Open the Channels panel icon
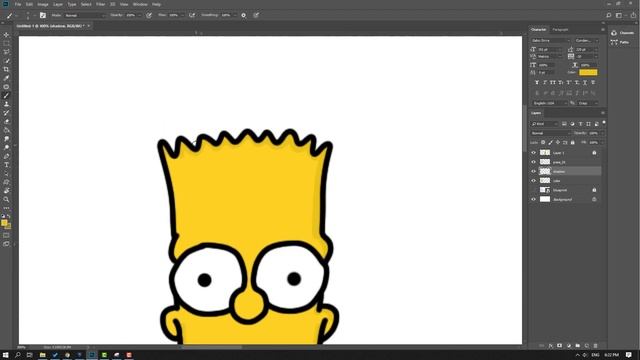The width and height of the screenshot is (640, 360). pyautogui.click(x=614, y=33)
